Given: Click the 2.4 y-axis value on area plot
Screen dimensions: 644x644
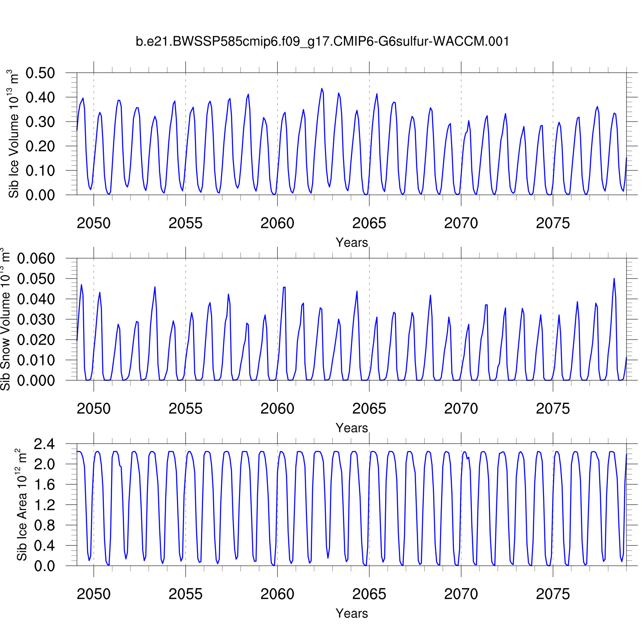Looking at the screenshot, I should pyautogui.click(x=45, y=444).
